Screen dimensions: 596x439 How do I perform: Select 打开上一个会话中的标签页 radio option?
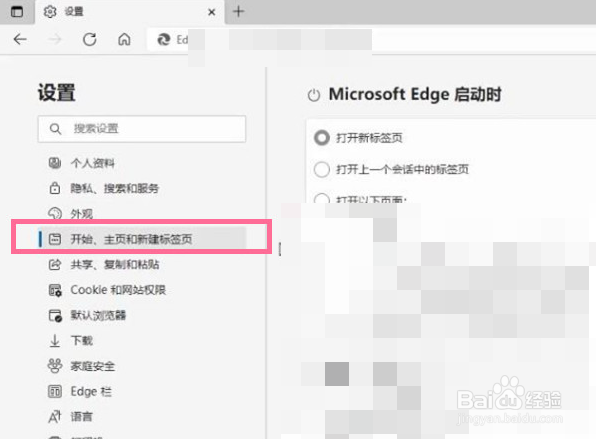322,169
